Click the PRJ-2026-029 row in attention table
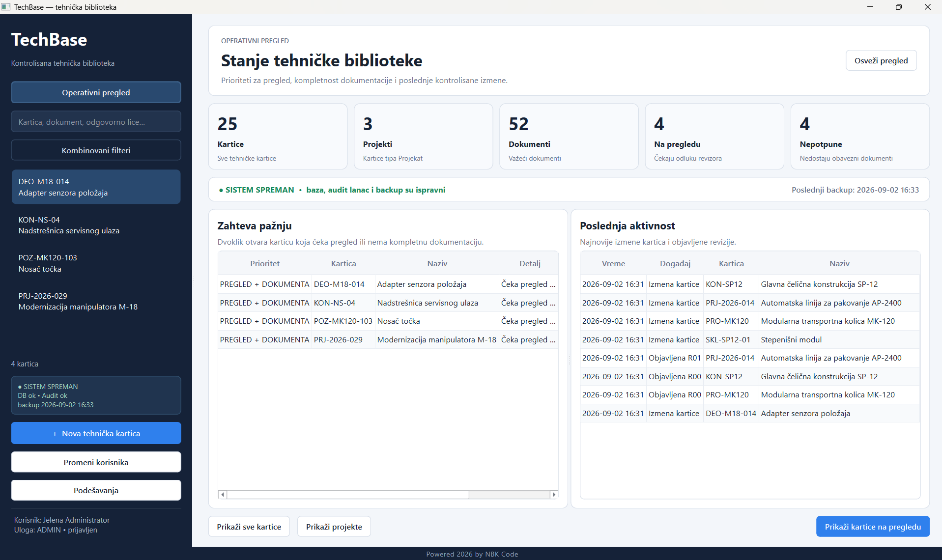The width and height of the screenshot is (942, 560). click(388, 339)
